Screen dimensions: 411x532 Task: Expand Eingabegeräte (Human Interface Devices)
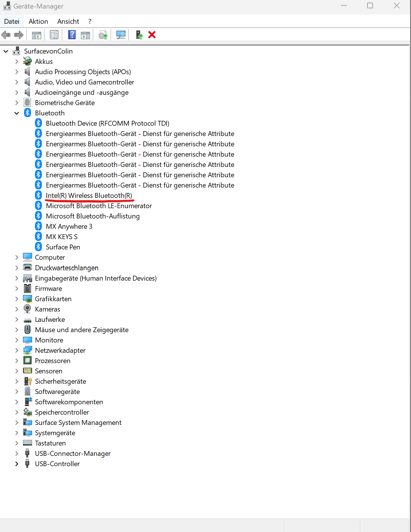[17, 278]
